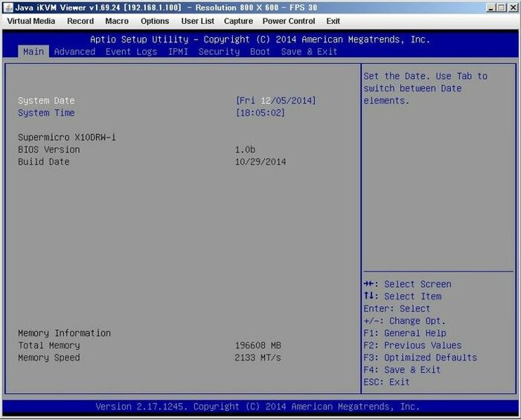Select the System Time label

[46, 112]
